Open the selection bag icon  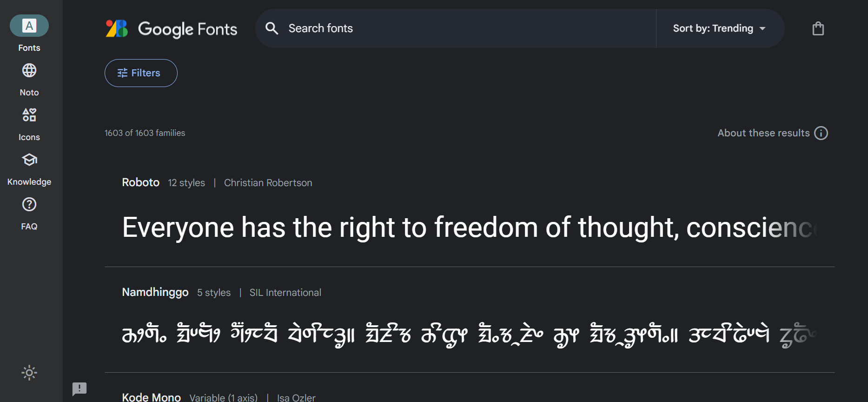point(818,28)
